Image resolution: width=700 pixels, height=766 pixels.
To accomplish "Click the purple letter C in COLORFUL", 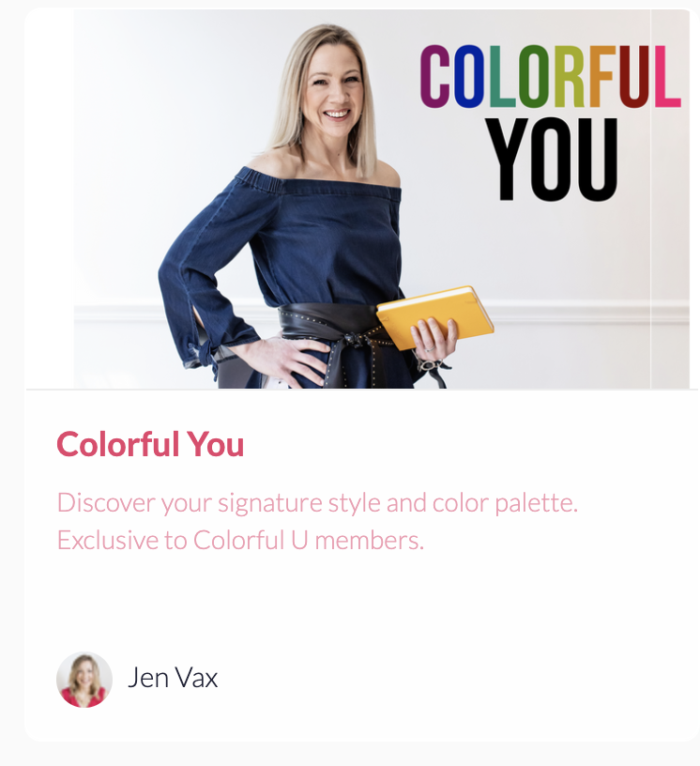I will [434, 77].
